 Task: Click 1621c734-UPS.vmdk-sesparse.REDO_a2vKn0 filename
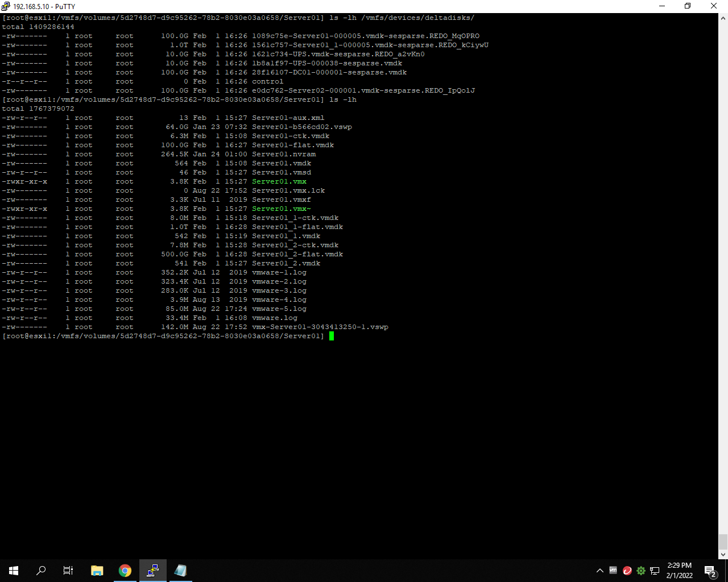[338, 54]
